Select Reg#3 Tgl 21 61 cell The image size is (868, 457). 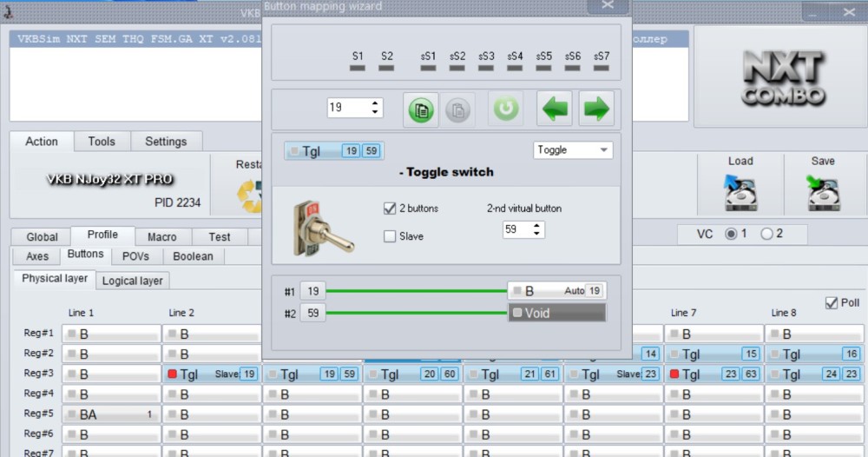(x=513, y=374)
